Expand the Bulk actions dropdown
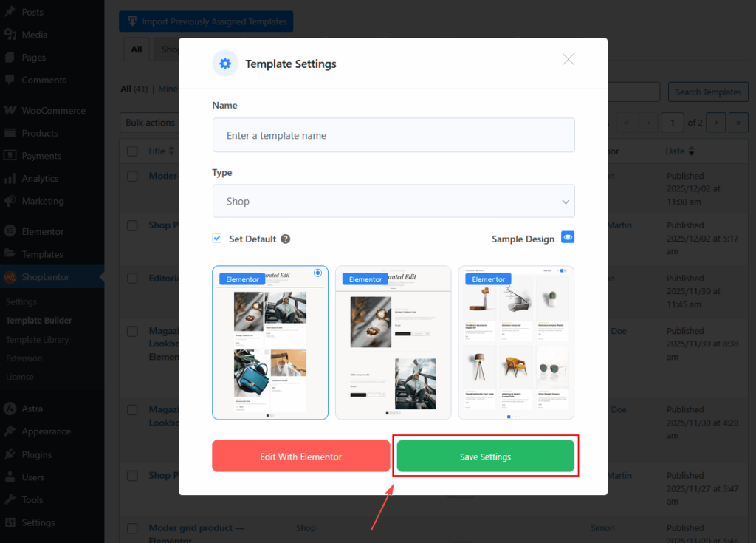756x543 pixels. (150, 123)
